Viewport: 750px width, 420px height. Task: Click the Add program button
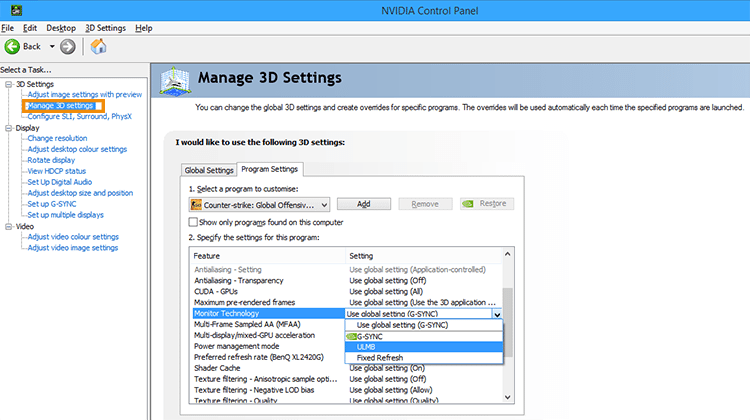(x=364, y=204)
